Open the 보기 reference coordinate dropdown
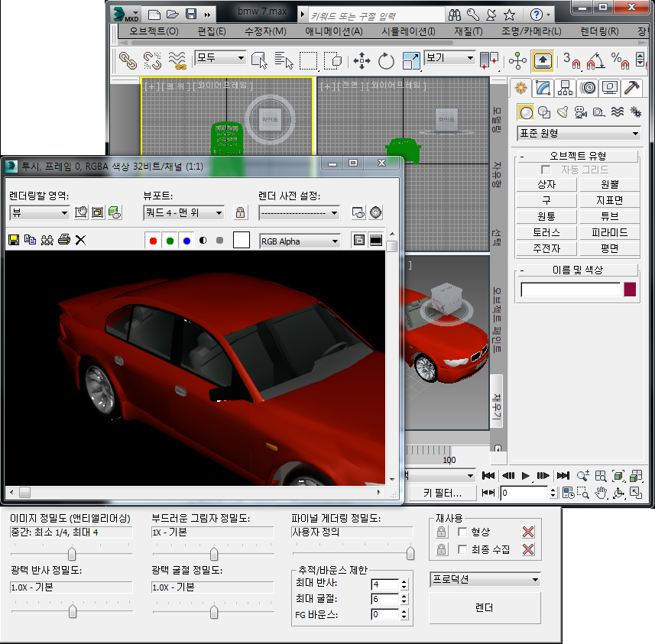 pos(450,57)
